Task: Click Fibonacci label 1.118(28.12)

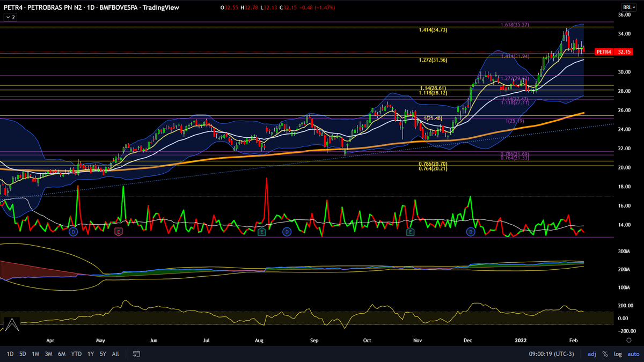Action: [x=433, y=93]
